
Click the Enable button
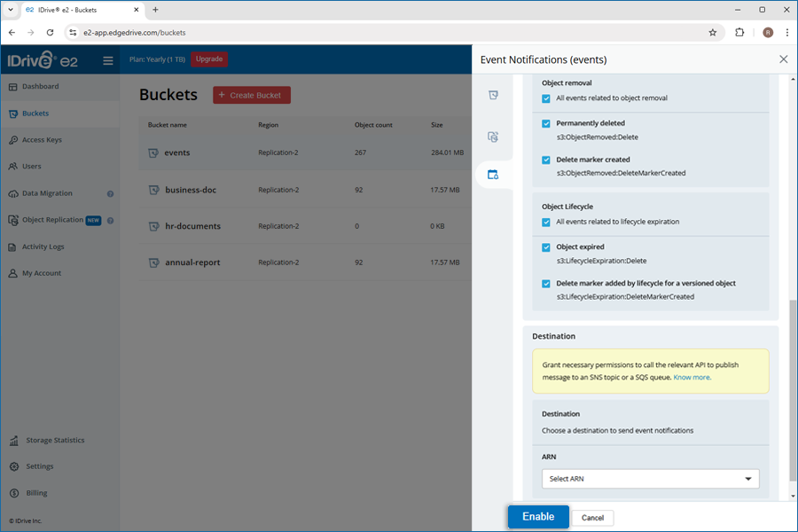[538, 517]
